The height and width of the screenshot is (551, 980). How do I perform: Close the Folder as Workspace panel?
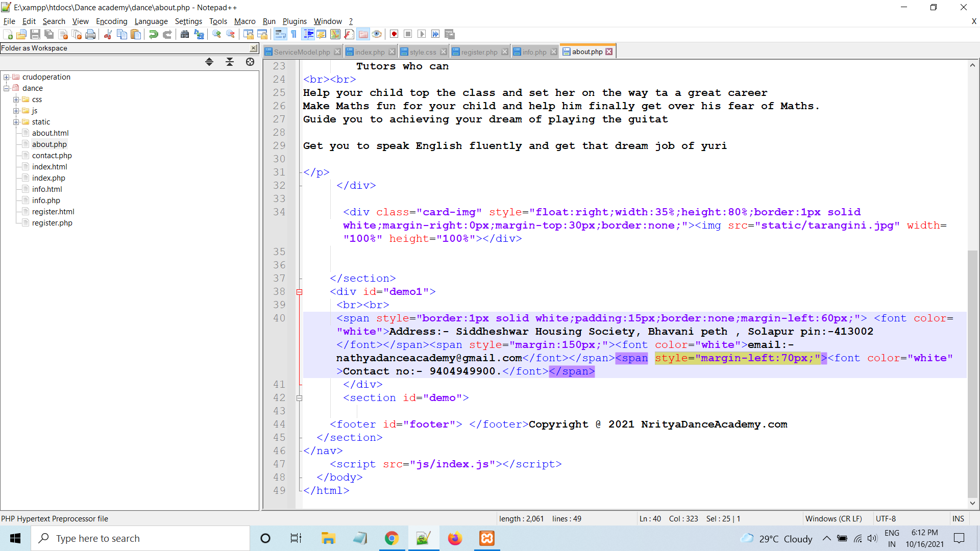coord(254,48)
